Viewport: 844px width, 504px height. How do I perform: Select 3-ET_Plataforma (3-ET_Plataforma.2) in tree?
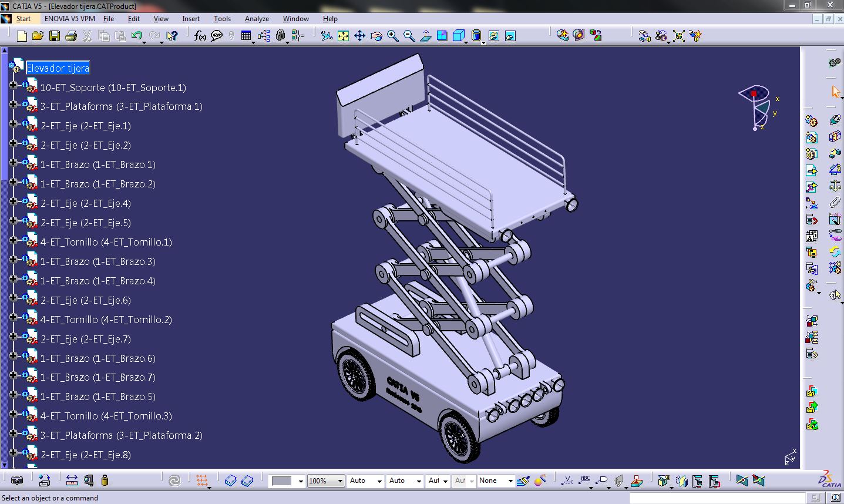[122, 435]
